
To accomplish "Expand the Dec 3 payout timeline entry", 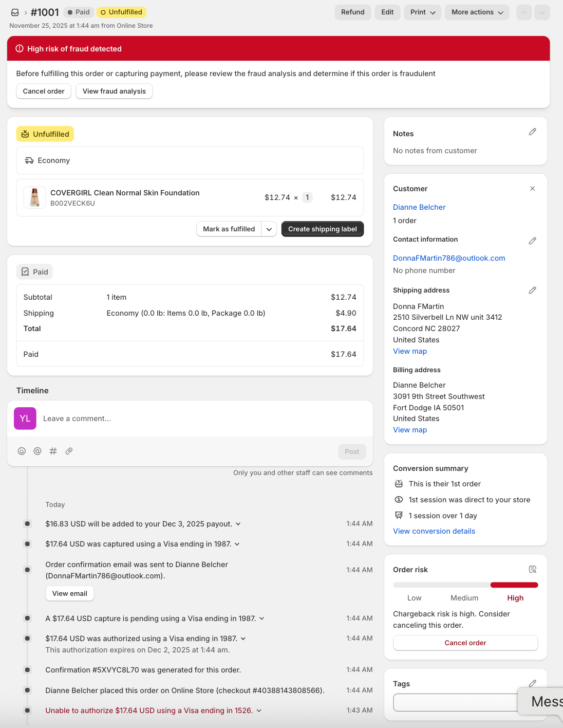I will pos(238,524).
